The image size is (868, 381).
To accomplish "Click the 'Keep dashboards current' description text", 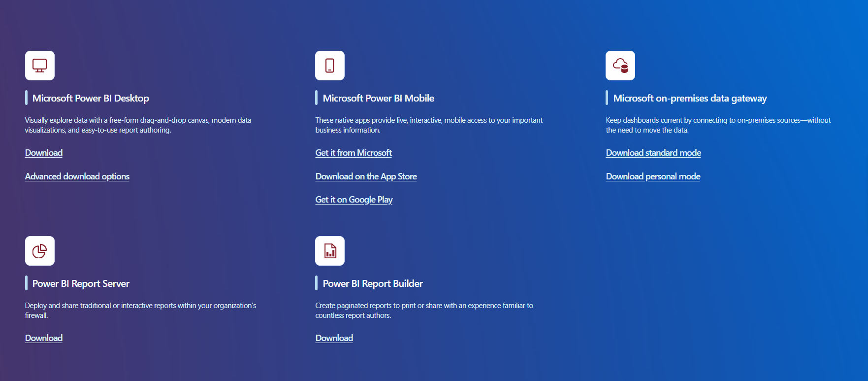I will click(718, 125).
